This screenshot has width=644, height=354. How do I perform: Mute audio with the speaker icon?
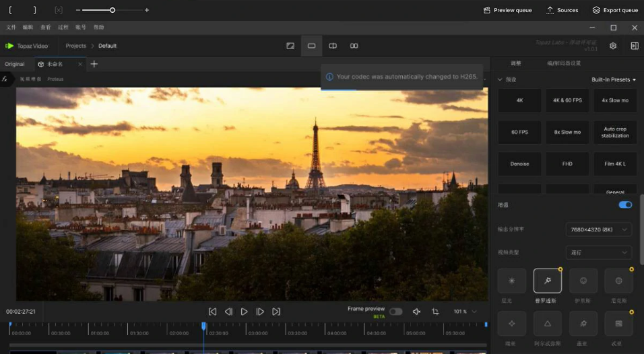(416, 312)
